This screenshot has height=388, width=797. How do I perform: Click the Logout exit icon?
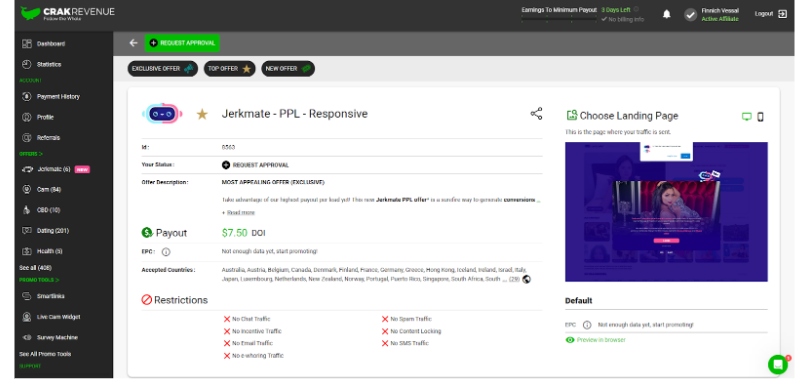click(782, 14)
